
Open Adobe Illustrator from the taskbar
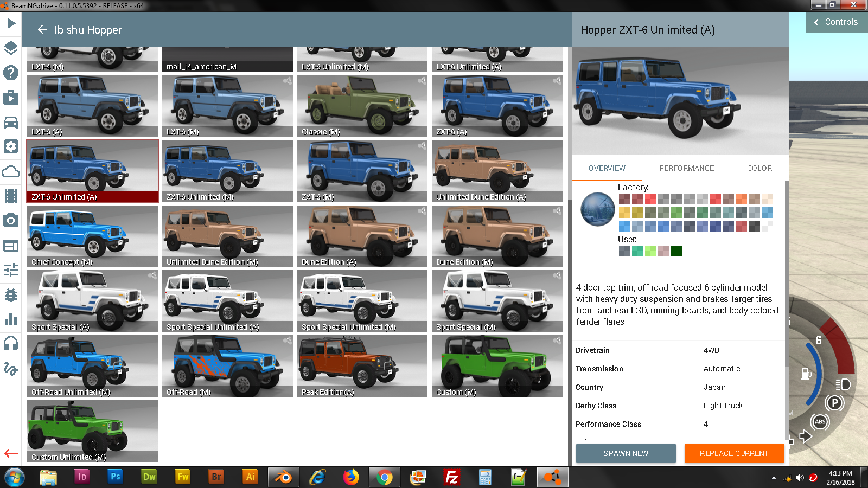(x=250, y=477)
